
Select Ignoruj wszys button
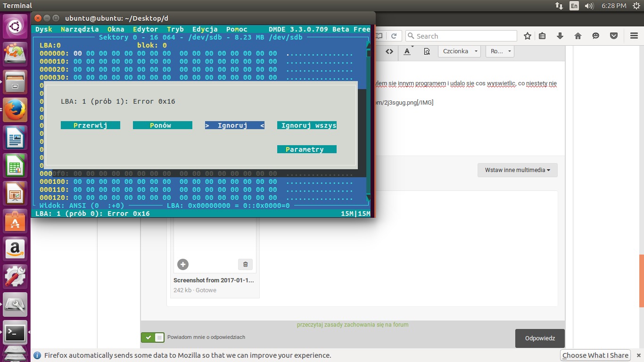[307, 125]
